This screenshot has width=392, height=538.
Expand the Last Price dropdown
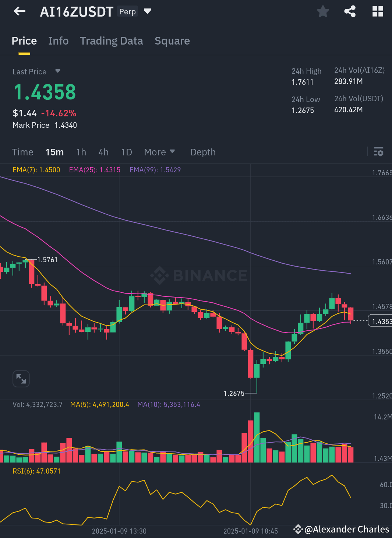pos(58,71)
